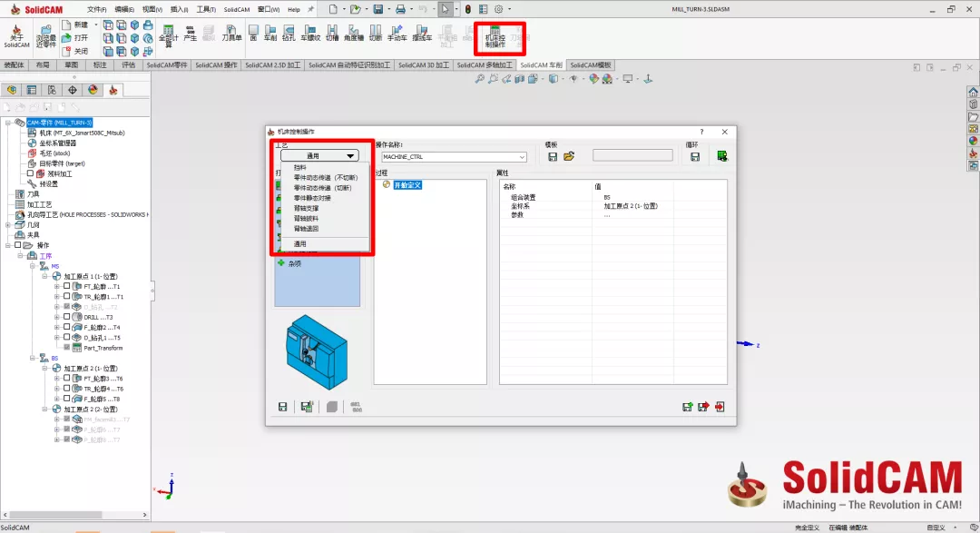The height and width of the screenshot is (533, 980).
Task: Click the template open folder icon under 模板
Action: point(569,156)
